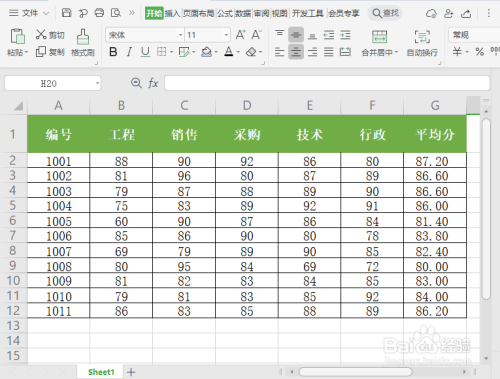The height and width of the screenshot is (379, 500).
Task: Apply the fill color bucket
Action: pyautogui.click(x=206, y=52)
